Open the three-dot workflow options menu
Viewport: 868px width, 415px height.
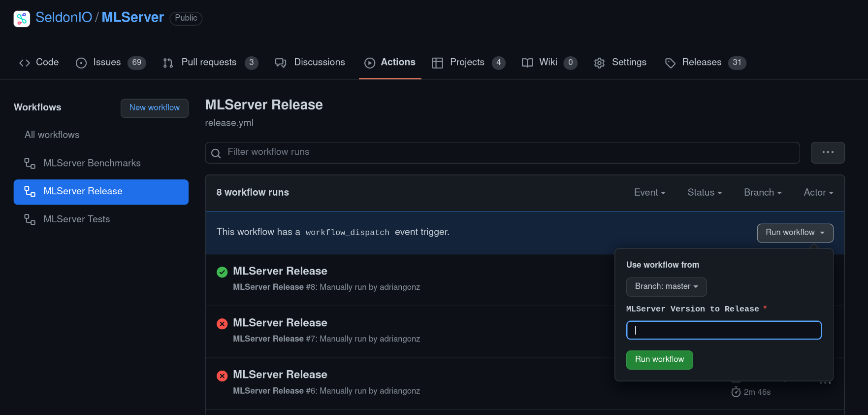point(828,153)
